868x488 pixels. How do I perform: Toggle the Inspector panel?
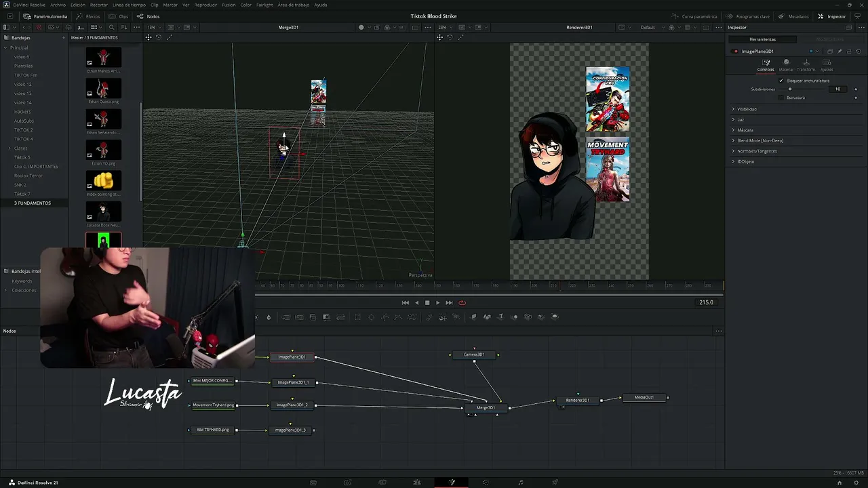[x=832, y=16]
